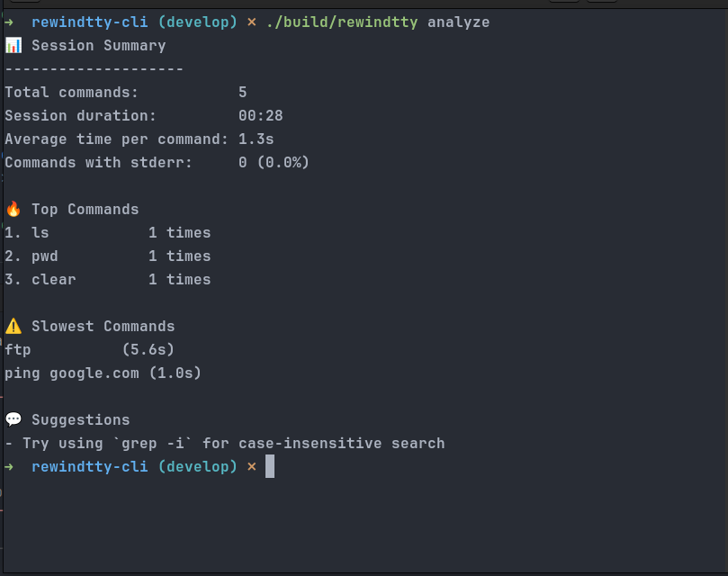
Task: Click the ftp entry under Slowest Commands
Action: click(18, 349)
